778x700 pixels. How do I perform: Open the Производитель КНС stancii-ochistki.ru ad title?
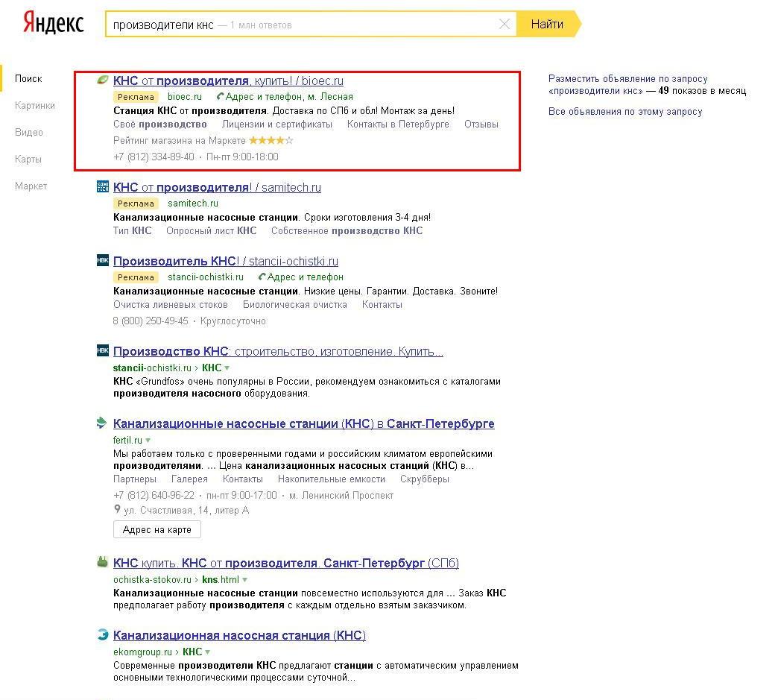point(226,261)
